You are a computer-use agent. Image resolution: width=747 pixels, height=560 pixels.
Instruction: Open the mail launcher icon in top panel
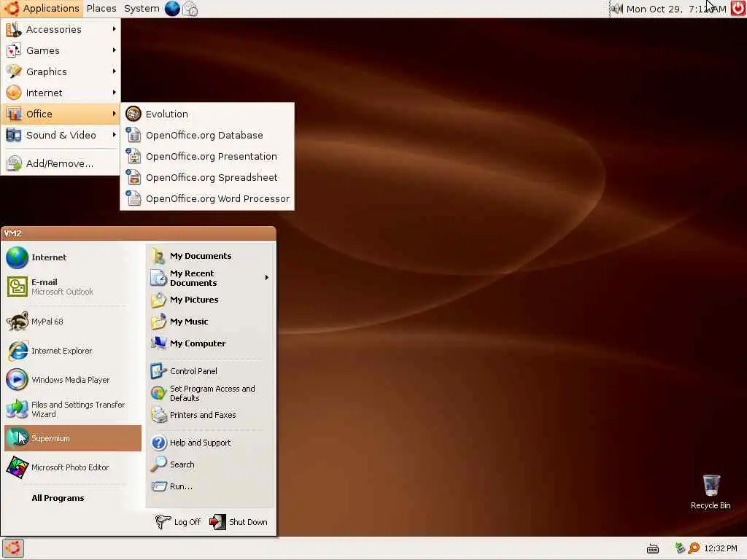tap(190, 9)
